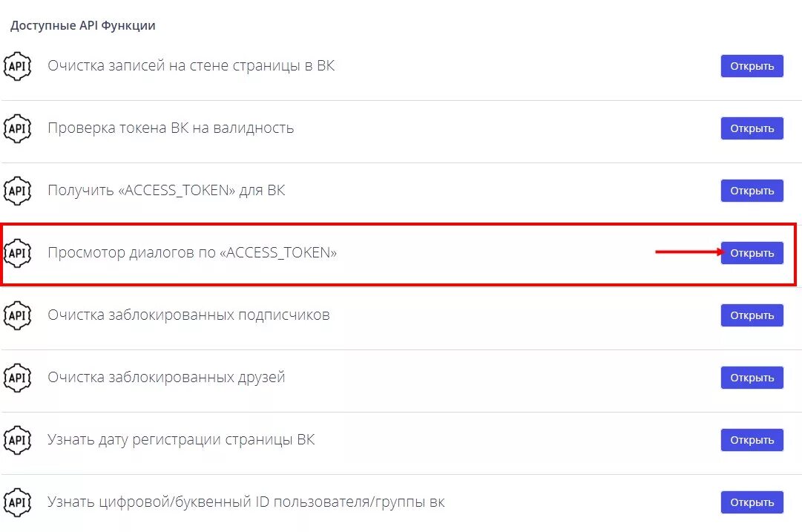
Task: Click API icon beside «Очистка записей на стене»
Action: click(x=17, y=66)
